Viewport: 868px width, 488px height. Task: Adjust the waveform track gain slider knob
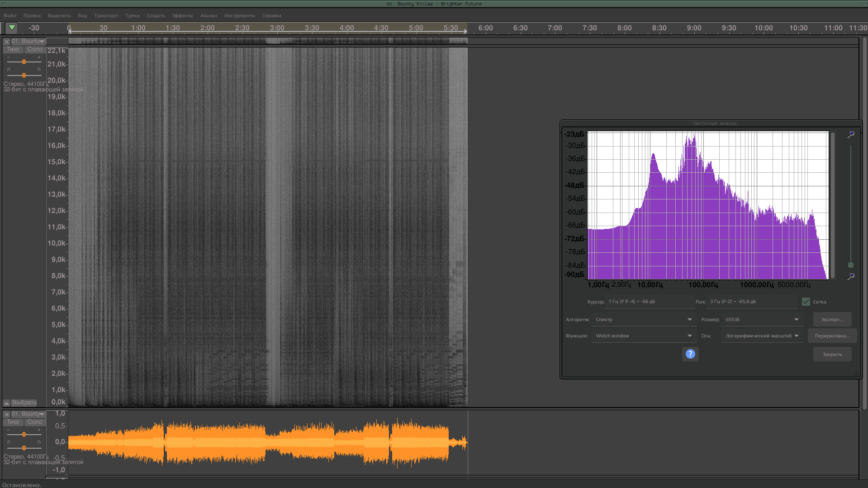[x=24, y=435]
